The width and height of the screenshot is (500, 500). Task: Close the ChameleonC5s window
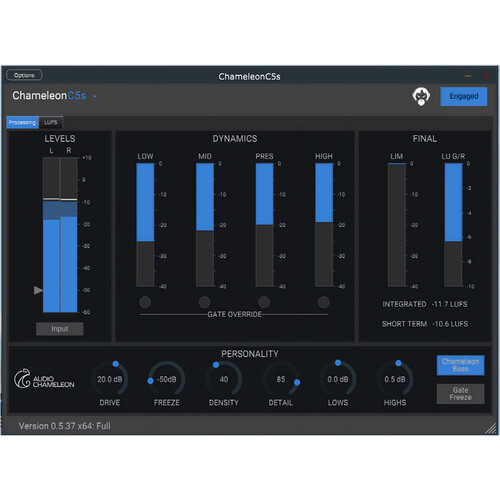tap(486, 76)
